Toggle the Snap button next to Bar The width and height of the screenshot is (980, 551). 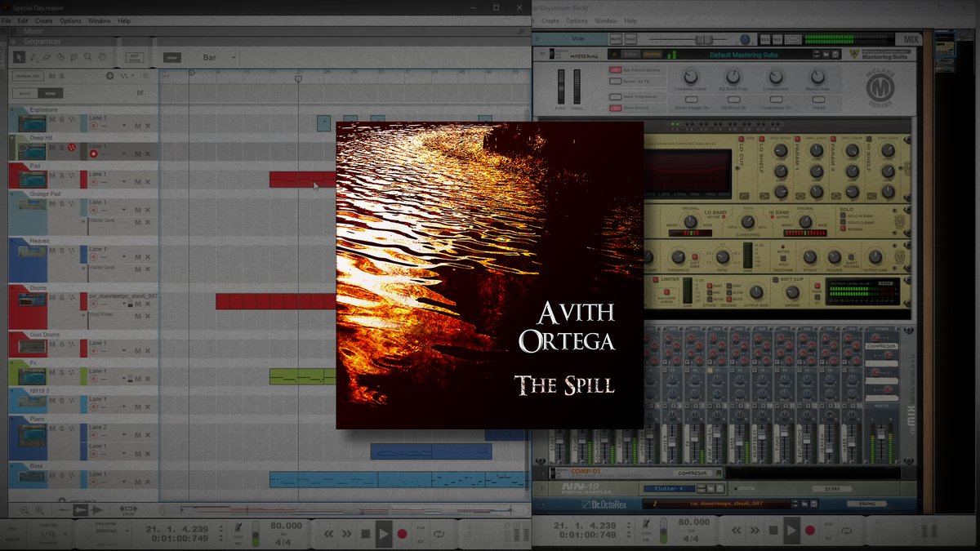[171, 57]
